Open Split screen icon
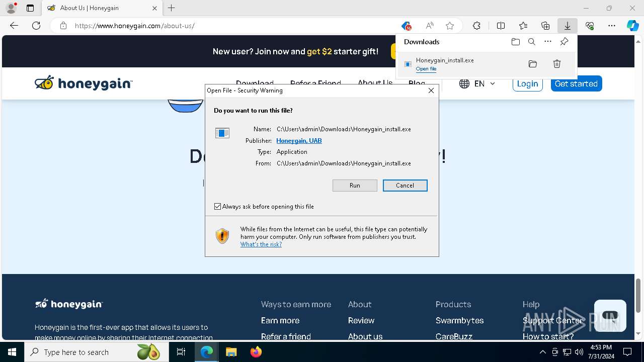Viewport: 644px width, 362px height. pos(501,26)
